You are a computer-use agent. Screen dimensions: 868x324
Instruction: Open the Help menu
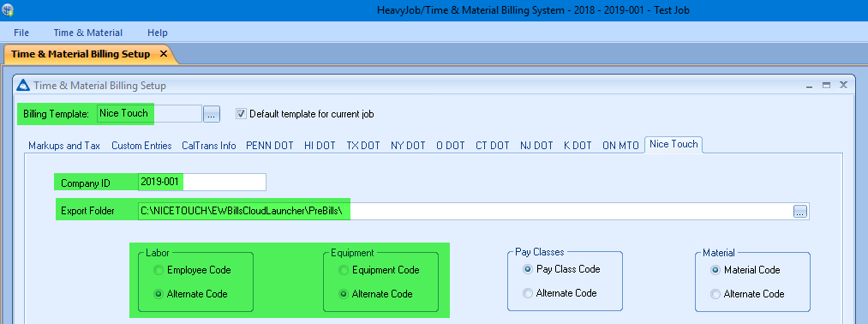[157, 33]
